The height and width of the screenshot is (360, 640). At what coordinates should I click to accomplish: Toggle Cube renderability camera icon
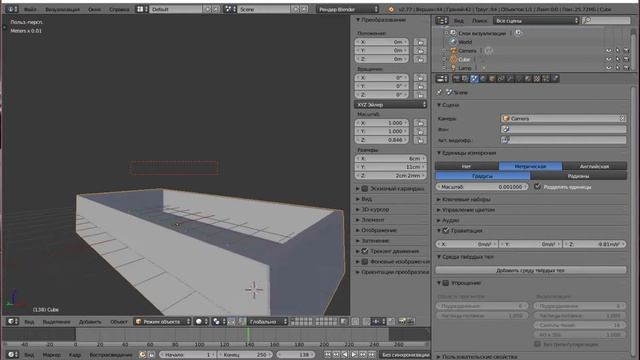pos(626,60)
